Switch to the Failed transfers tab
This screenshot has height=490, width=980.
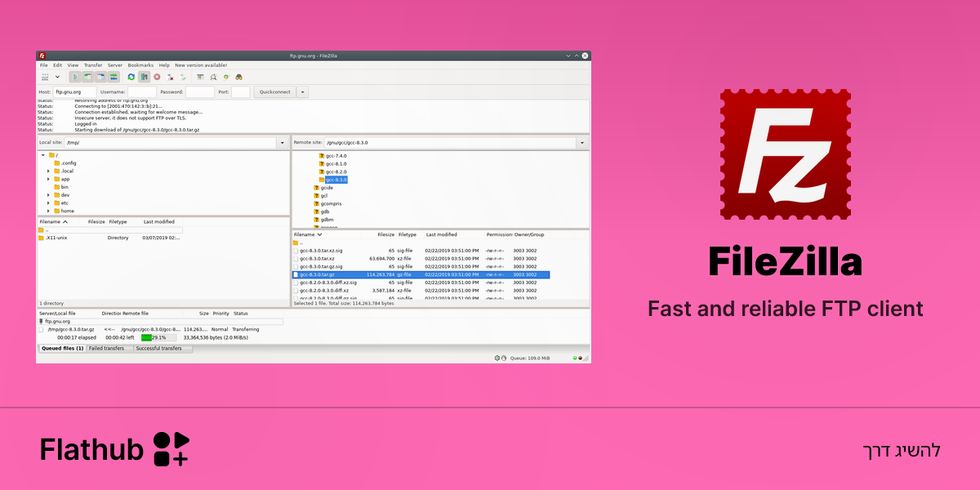[x=109, y=348]
